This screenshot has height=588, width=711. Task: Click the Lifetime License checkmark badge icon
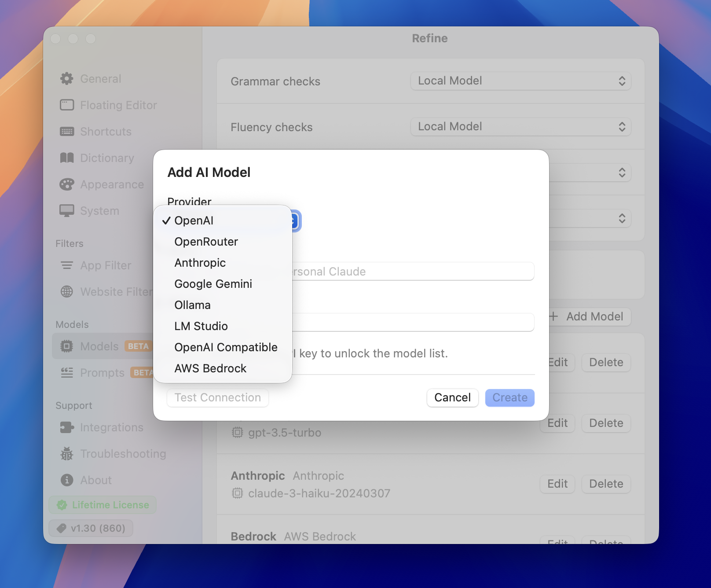tap(62, 505)
